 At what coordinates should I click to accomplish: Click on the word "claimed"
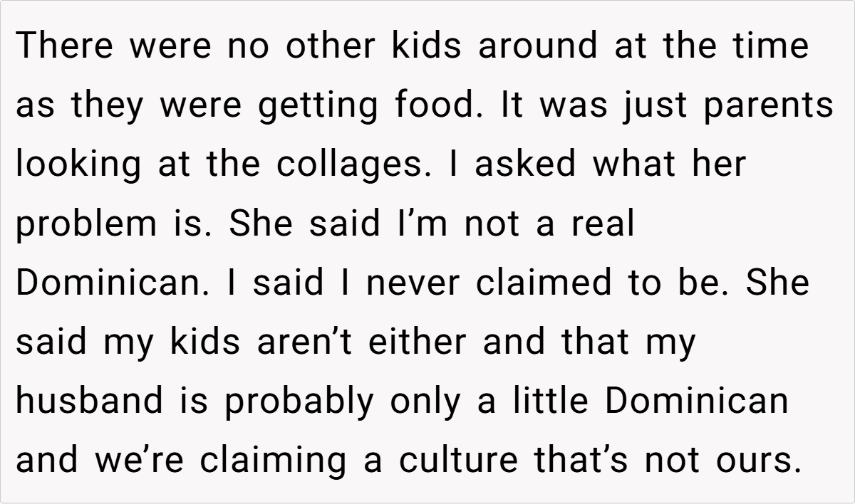click(x=542, y=283)
